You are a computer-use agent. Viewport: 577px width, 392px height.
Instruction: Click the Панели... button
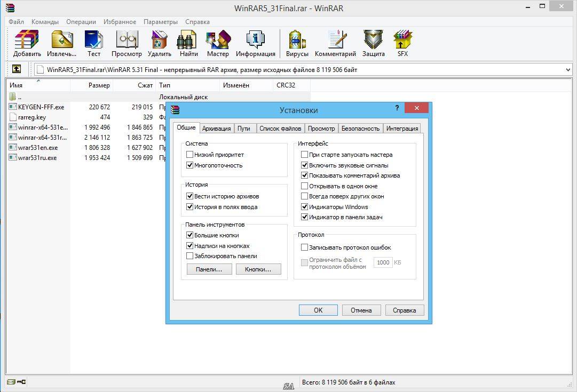209,269
